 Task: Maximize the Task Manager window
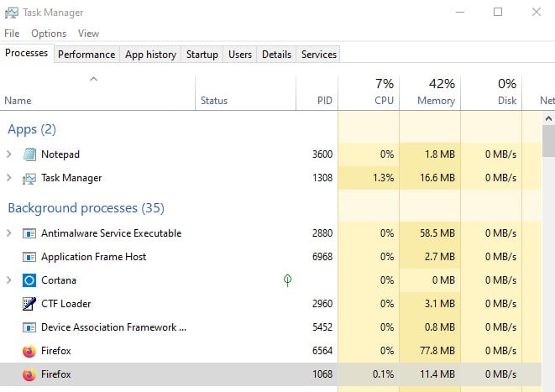[498, 12]
